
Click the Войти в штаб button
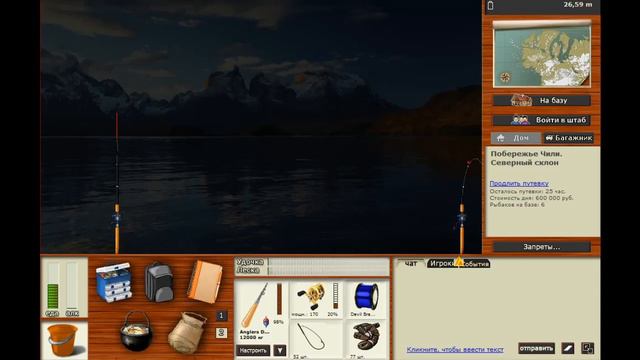(x=542, y=120)
